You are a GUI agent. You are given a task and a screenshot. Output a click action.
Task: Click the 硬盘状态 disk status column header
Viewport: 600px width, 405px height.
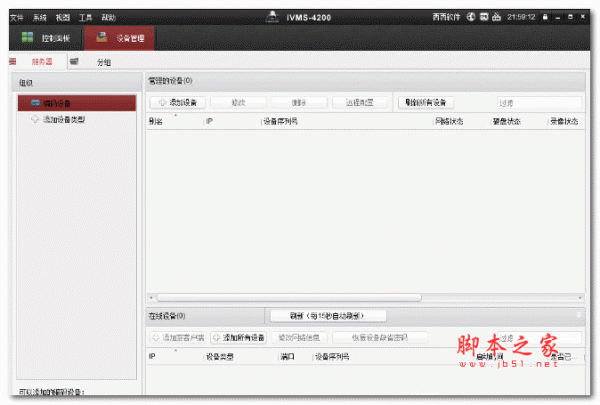click(x=507, y=121)
